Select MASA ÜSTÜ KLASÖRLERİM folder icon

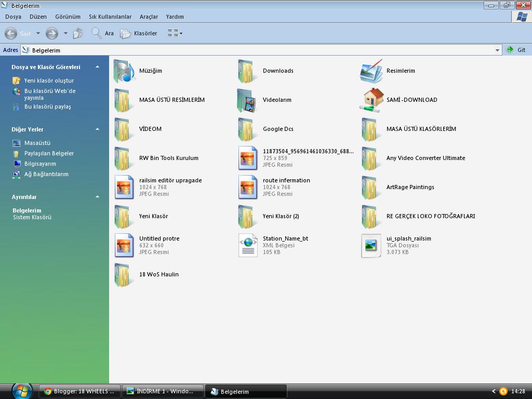pos(371,129)
